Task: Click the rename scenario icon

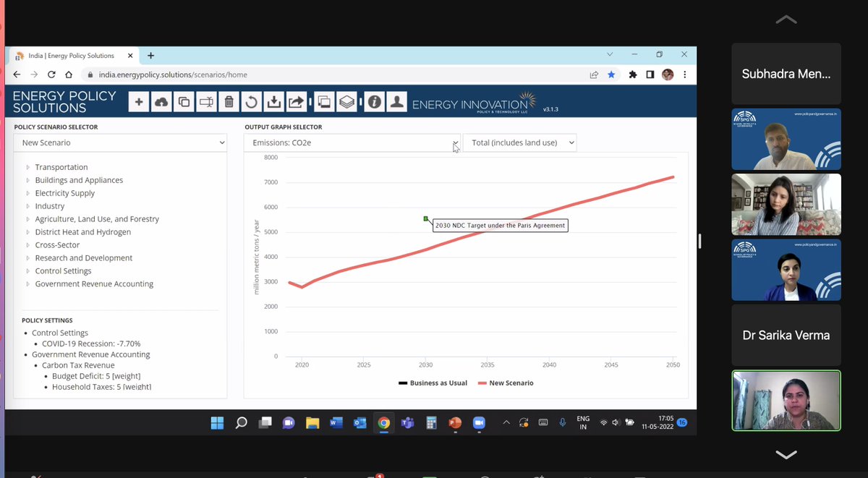Action: tap(206, 102)
